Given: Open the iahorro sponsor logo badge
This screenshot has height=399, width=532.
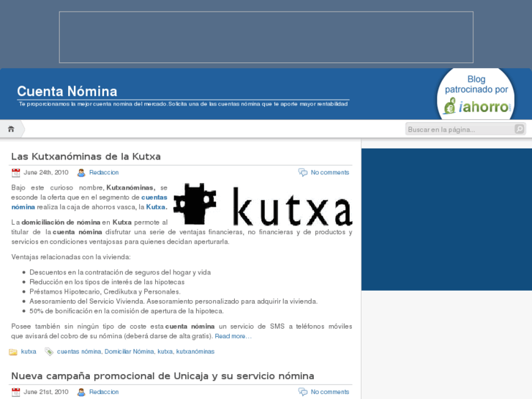Looking at the screenshot, I should coord(476,94).
